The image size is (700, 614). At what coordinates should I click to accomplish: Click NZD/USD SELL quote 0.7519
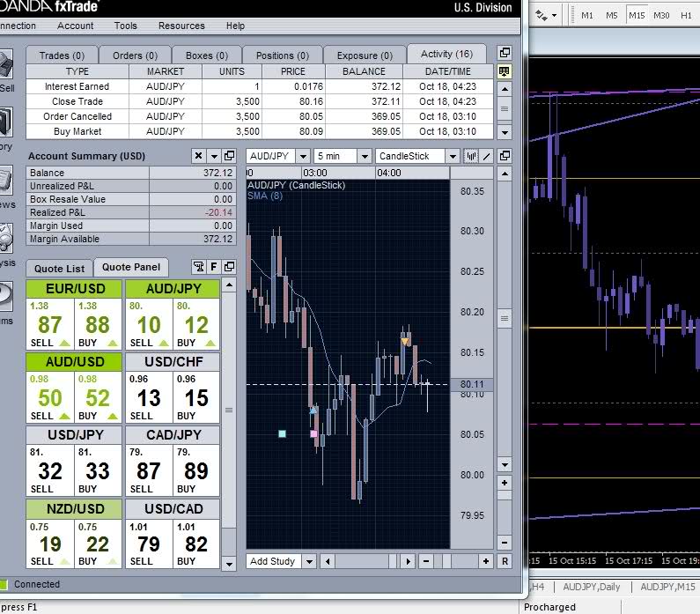point(49,544)
